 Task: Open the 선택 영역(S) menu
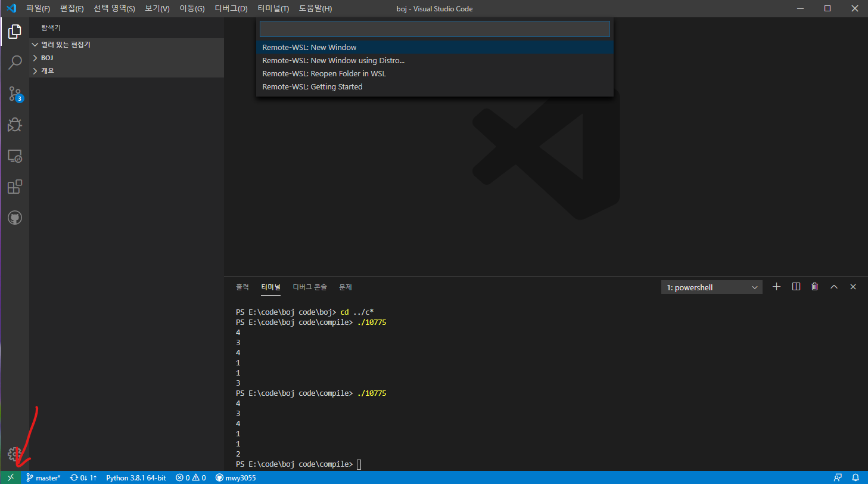coord(114,8)
